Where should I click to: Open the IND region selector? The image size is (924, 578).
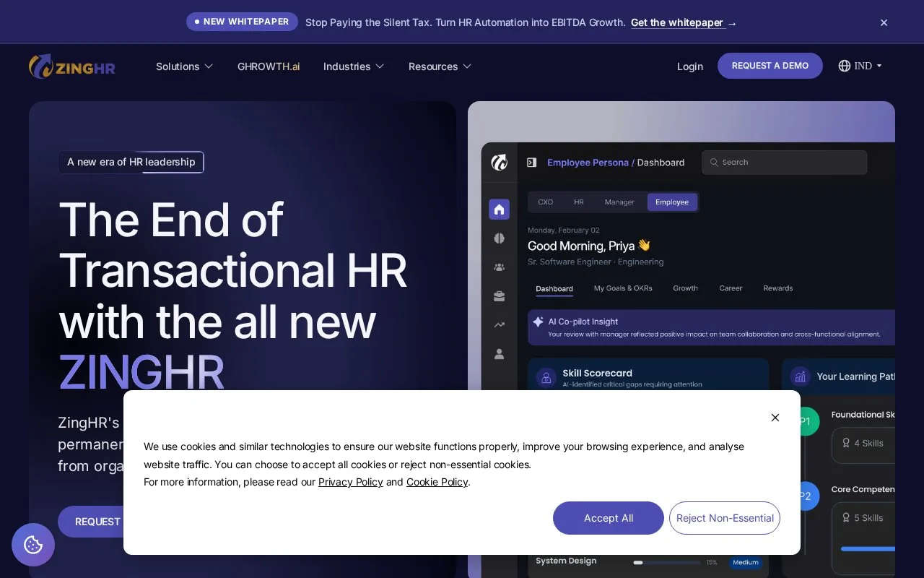860,66
